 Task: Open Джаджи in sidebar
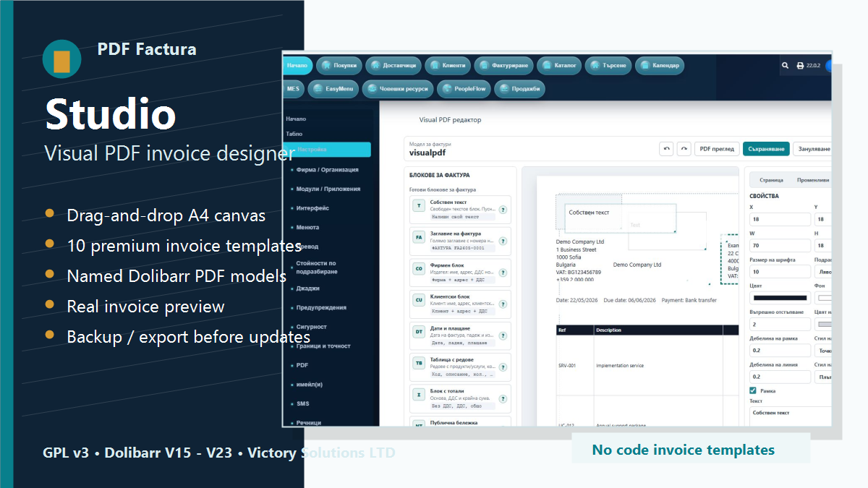point(307,288)
